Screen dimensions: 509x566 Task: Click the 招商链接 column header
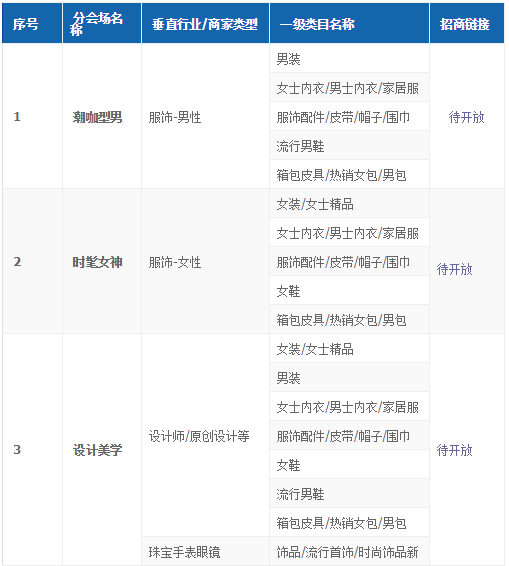point(467,23)
